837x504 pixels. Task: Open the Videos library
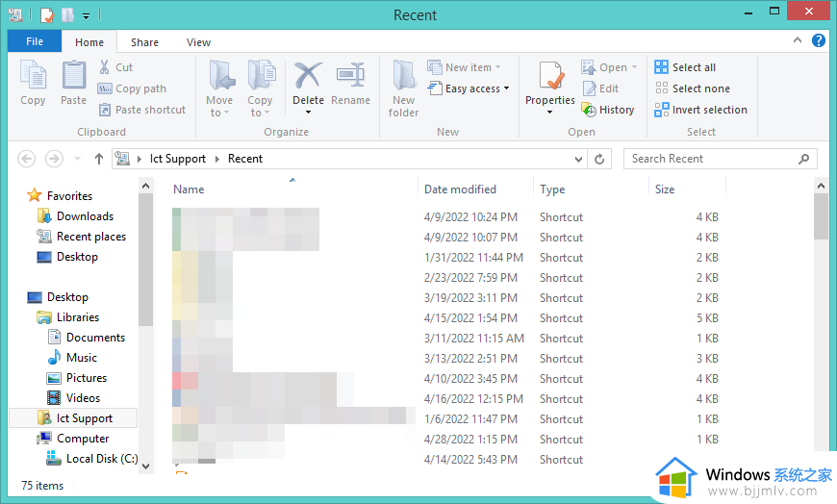tap(74, 398)
